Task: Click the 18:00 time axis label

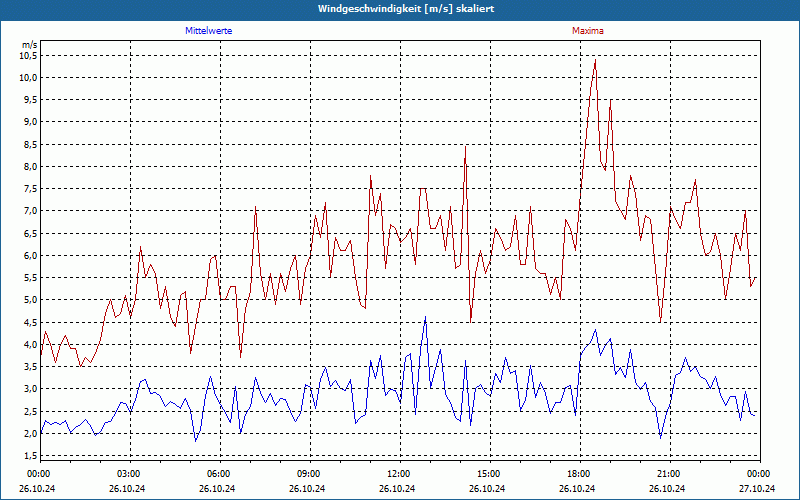Action: (578, 474)
